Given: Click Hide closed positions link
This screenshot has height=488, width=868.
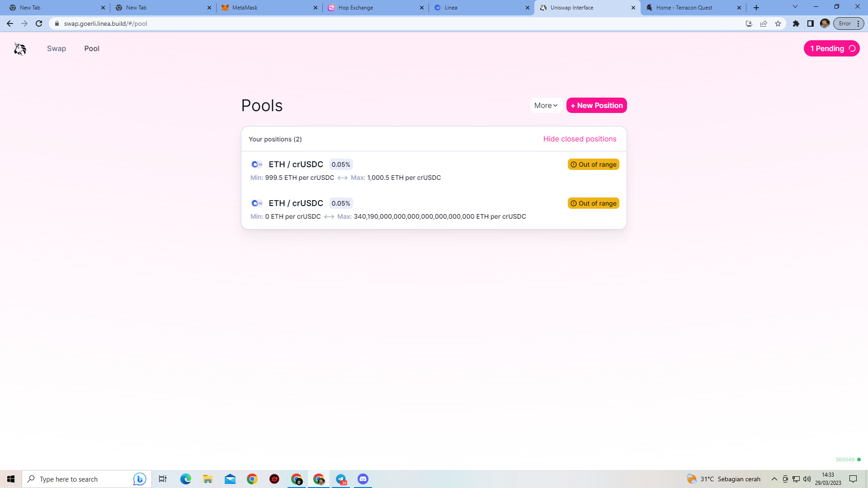Looking at the screenshot, I should tap(580, 139).
